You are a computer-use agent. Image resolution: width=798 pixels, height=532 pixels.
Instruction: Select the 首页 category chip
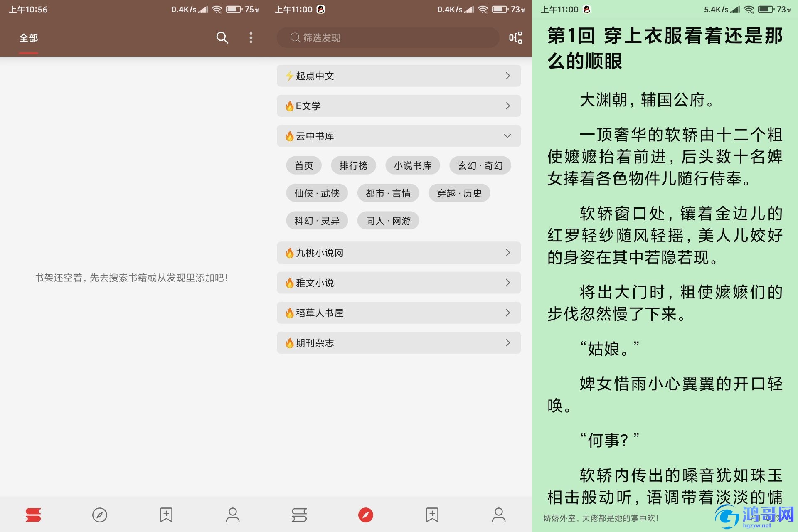pos(304,165)
